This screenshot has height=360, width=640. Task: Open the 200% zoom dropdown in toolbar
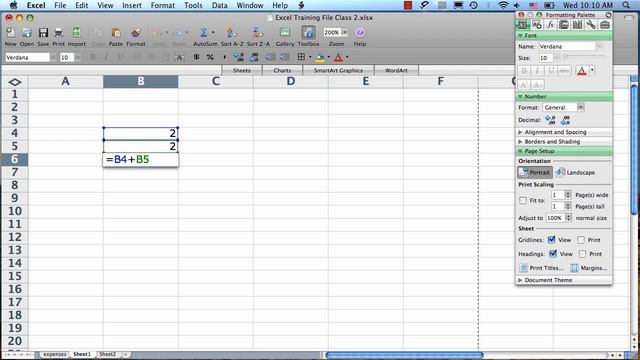(x=344, y=32)
